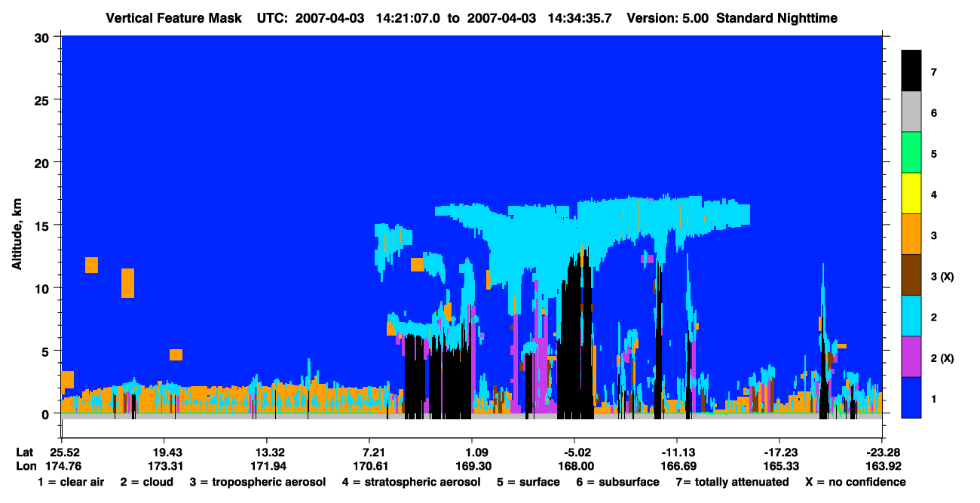
Task: Click the blue swatch labeled 1
Action: [911, 397]
